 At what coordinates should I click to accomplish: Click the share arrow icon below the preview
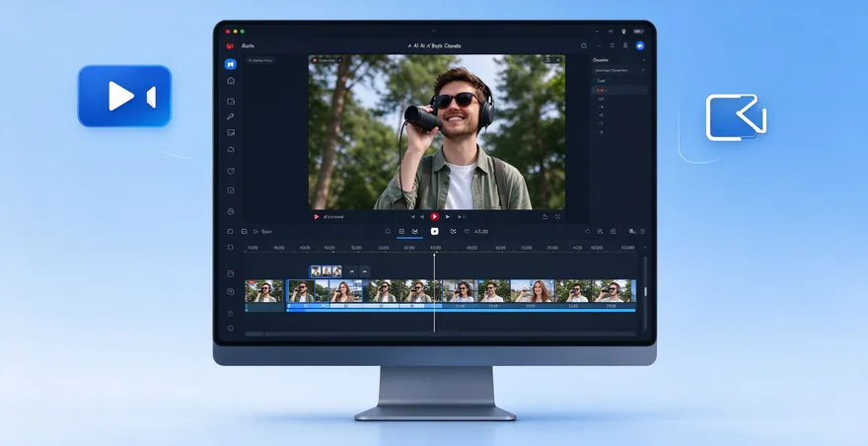(x=544, y=217)
